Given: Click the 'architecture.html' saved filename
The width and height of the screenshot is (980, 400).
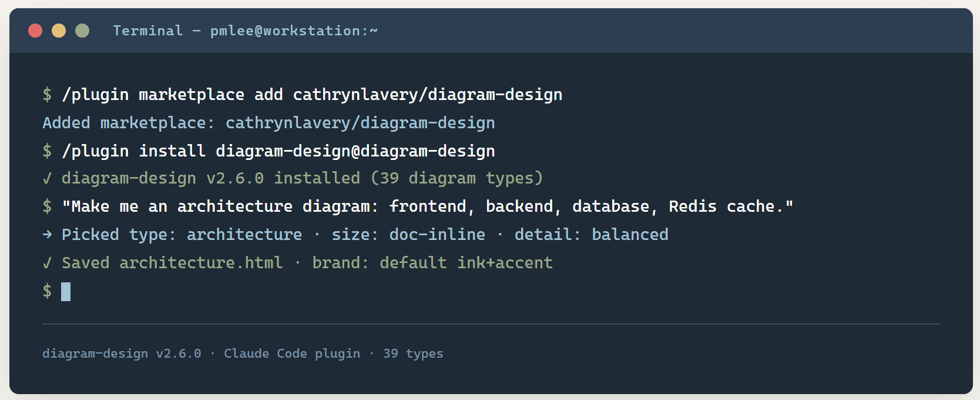Looking at the screenshot, I should pyautogui.click(x=201, y=263).
